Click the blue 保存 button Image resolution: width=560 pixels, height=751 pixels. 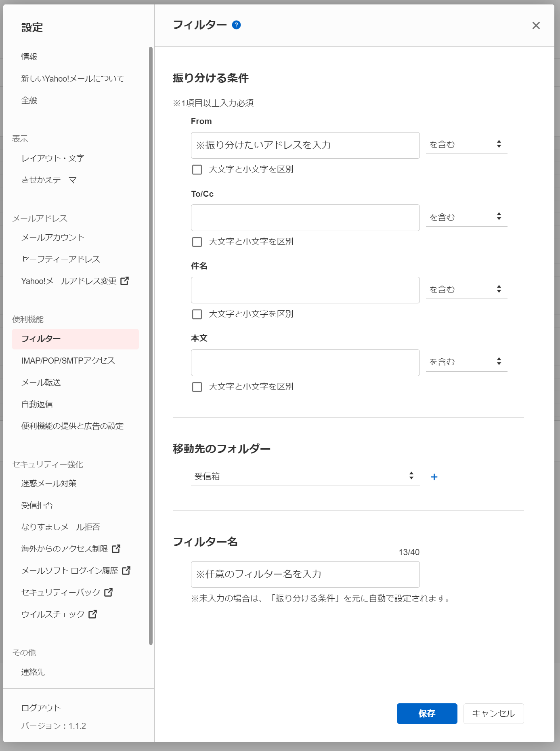click(x=427, y=714)
